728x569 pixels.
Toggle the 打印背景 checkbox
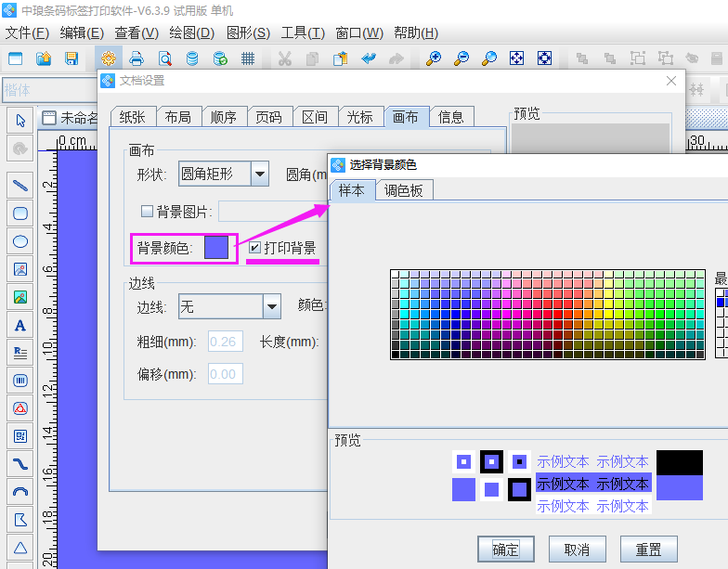tap(255, 248)
